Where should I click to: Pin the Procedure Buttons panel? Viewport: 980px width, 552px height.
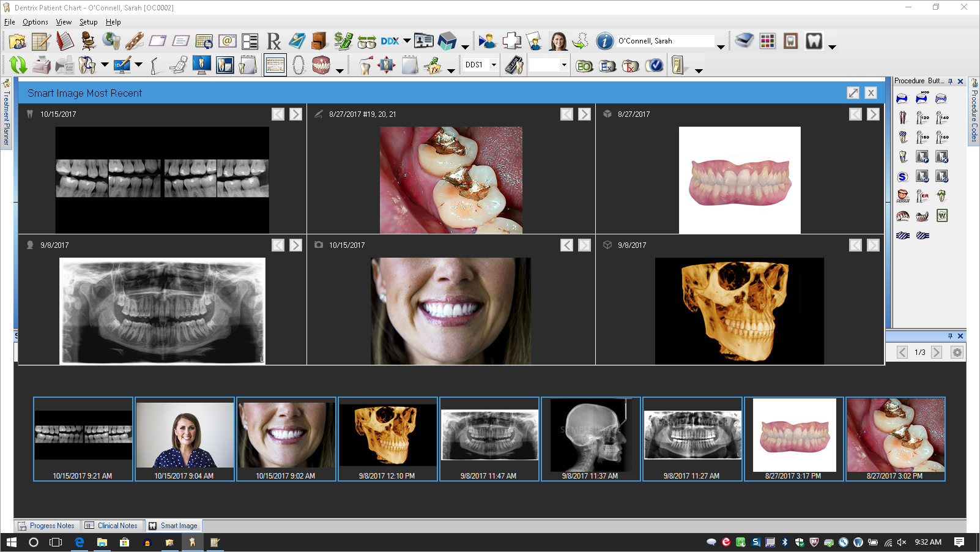[x=951, y=80]
